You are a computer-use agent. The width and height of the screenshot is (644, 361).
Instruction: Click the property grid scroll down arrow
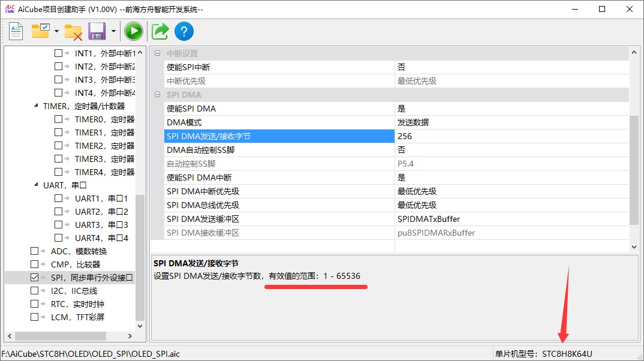634,247
